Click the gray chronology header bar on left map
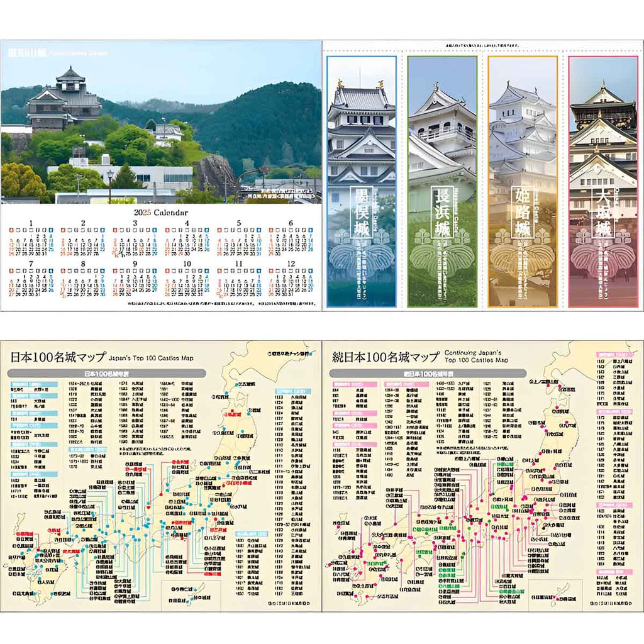The image size is (644, 644). tap(106, 374)
